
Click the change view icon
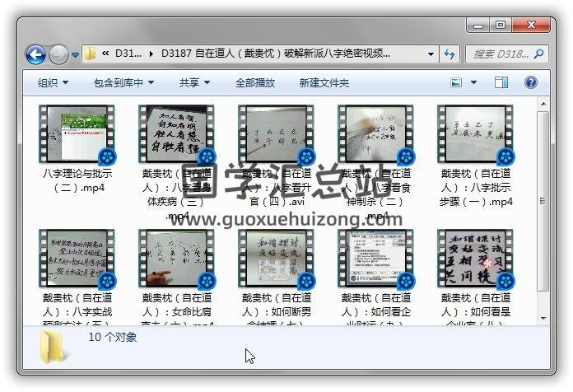tap(457, 83)
